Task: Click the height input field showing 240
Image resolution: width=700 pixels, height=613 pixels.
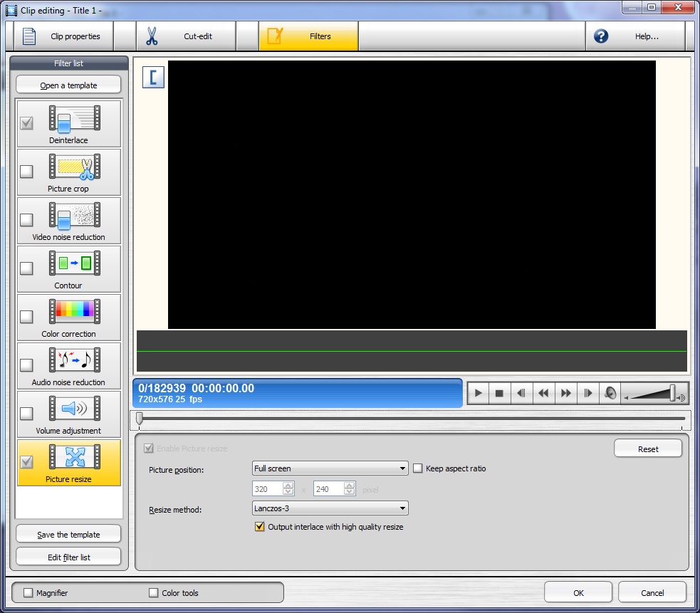Action: pyautogui.click(x=329, y=489)
